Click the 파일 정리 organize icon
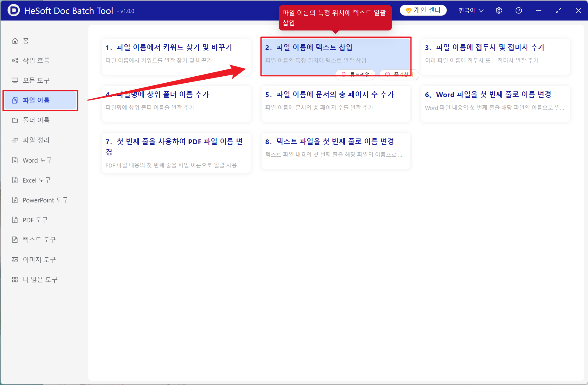588x385 pixels. pos(15,140)
